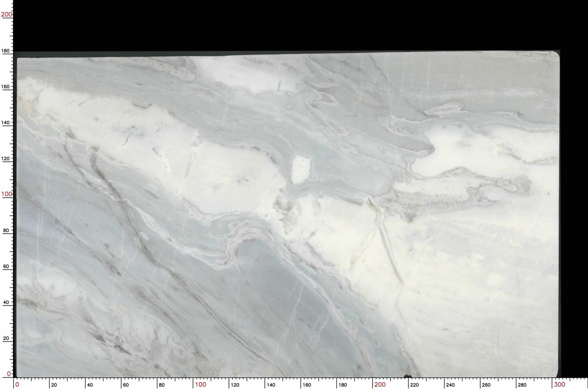The image size is (588, 391).
Task: Click the 240 label on bottom ruler
Action: click(x=450, y=385)
